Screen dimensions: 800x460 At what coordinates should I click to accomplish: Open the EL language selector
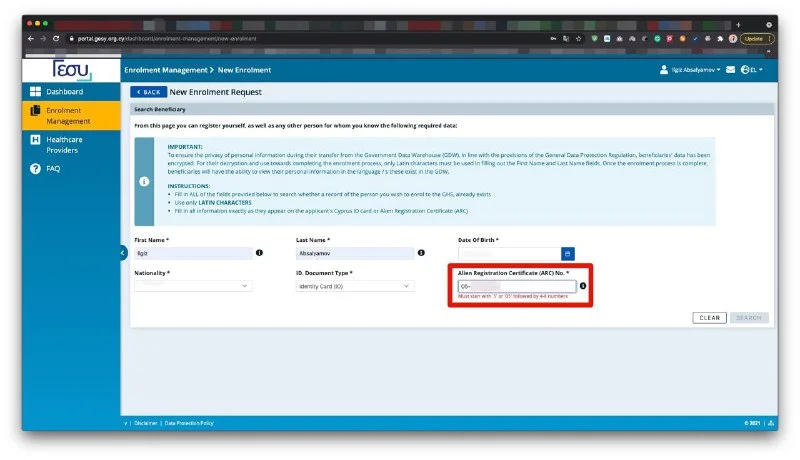click(x=752, y=70)
